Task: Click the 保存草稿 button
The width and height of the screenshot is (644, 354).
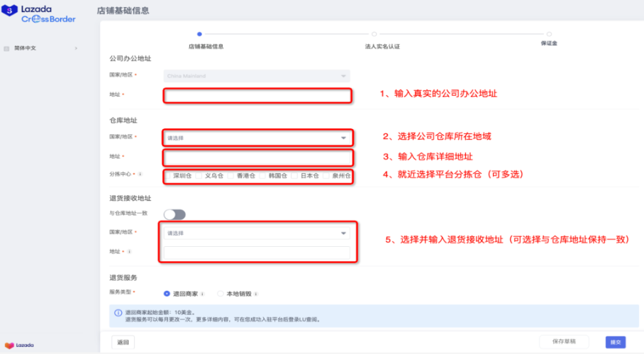Action: (564, 342)
